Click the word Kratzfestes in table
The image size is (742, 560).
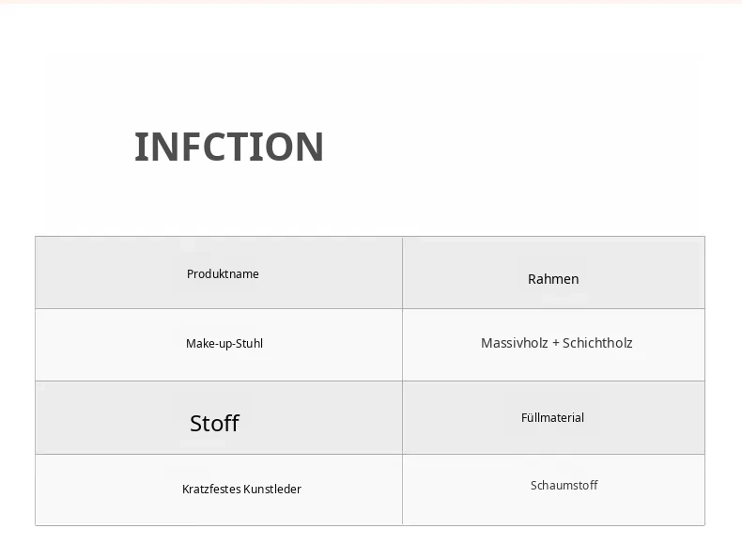[214, 489]
